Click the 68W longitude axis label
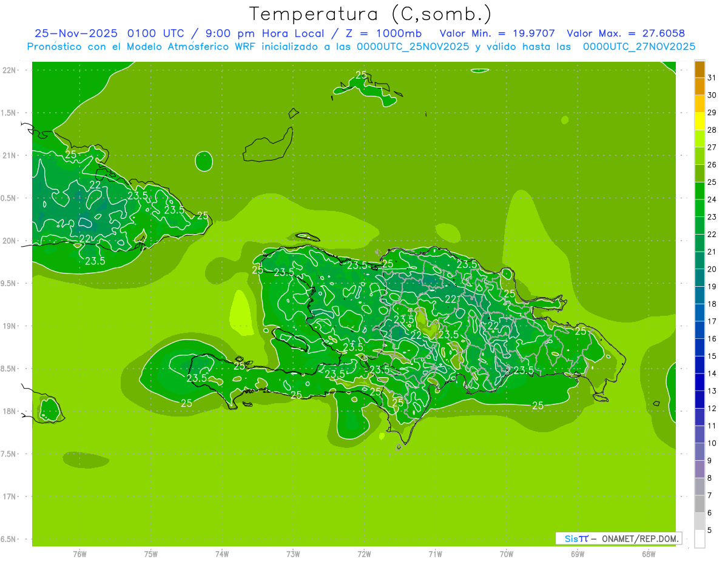Image resolution: width=728 pixels, height=562 pixels. coord(649,554)
